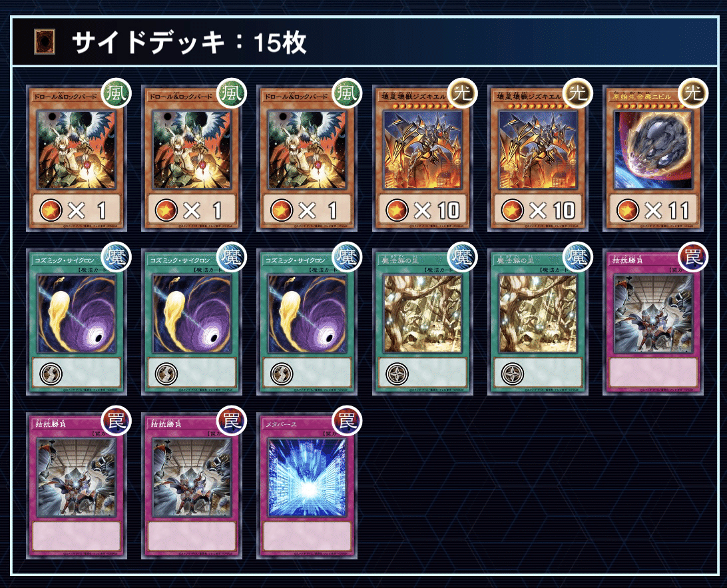
Task: Click the 光 attribute badge on 原始生命態ニビル
Action: point(693,93)
